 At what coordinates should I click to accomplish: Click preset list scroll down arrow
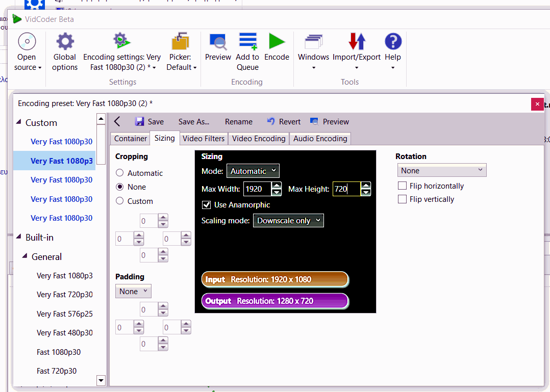click(x=101, y=380)
